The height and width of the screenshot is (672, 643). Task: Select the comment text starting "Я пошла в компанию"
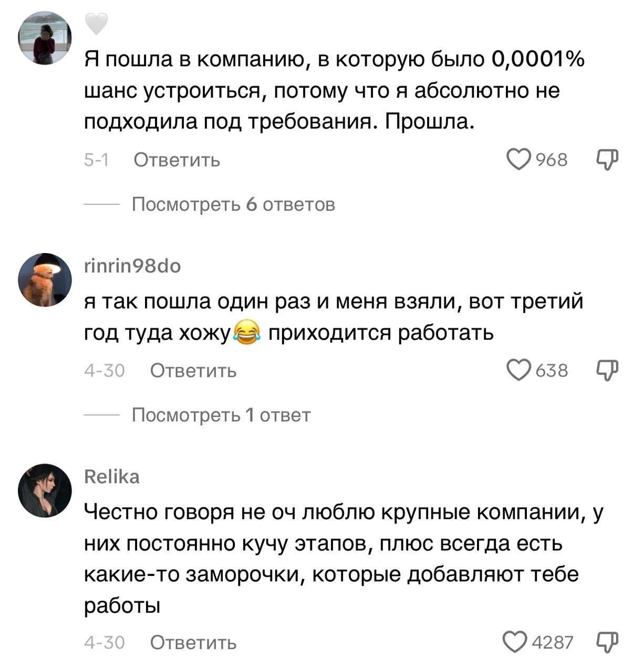(x=334, y=91)
